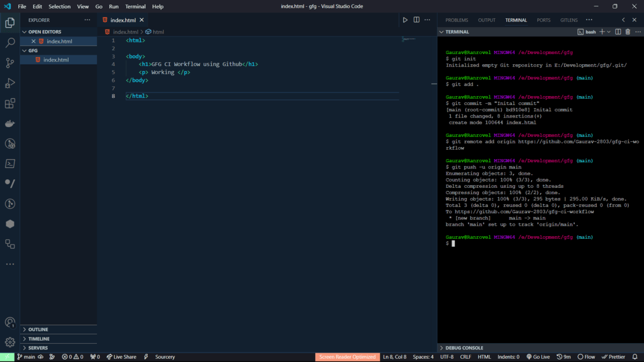Screen dimensions: 644x362
Task: Open the Run and Debug view
Action: click(10, 83)
